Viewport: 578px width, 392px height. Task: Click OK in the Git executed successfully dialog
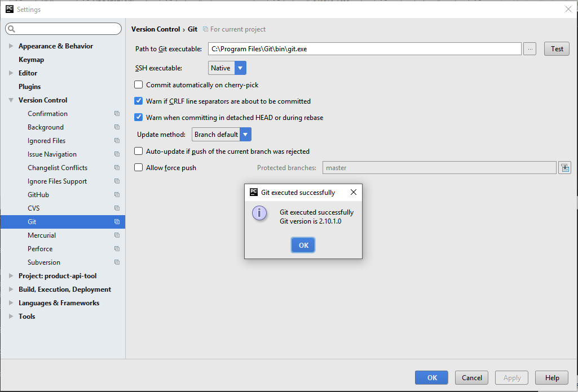303,245
